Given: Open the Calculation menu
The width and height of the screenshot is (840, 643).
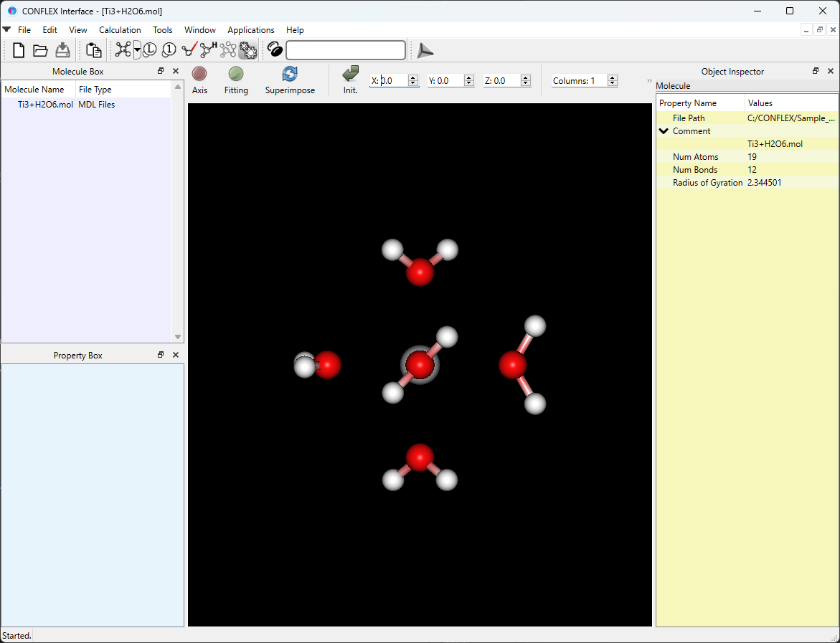Looking at the screenshot, I should point(119,30).
